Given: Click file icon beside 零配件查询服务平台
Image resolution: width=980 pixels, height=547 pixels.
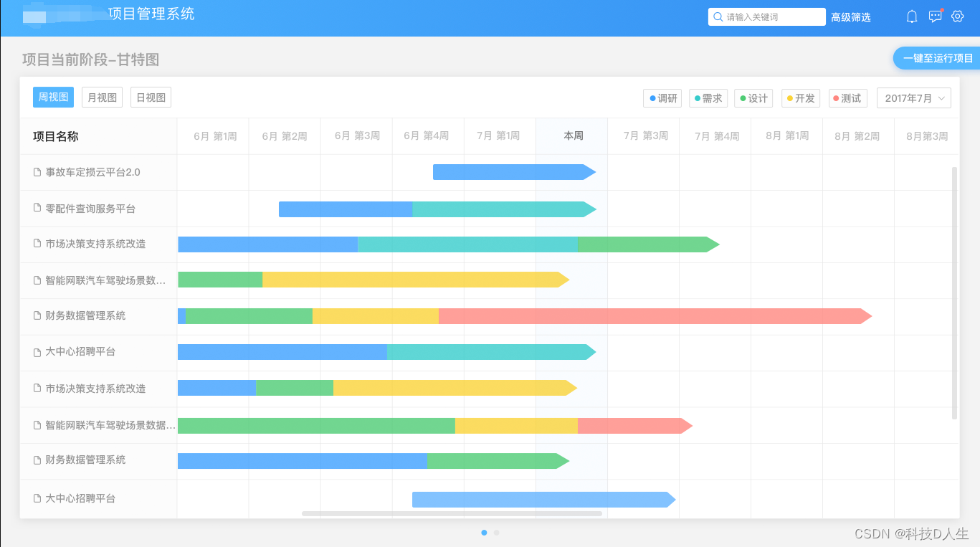Looking at the screenshot, I should click(x=37, y=208).
